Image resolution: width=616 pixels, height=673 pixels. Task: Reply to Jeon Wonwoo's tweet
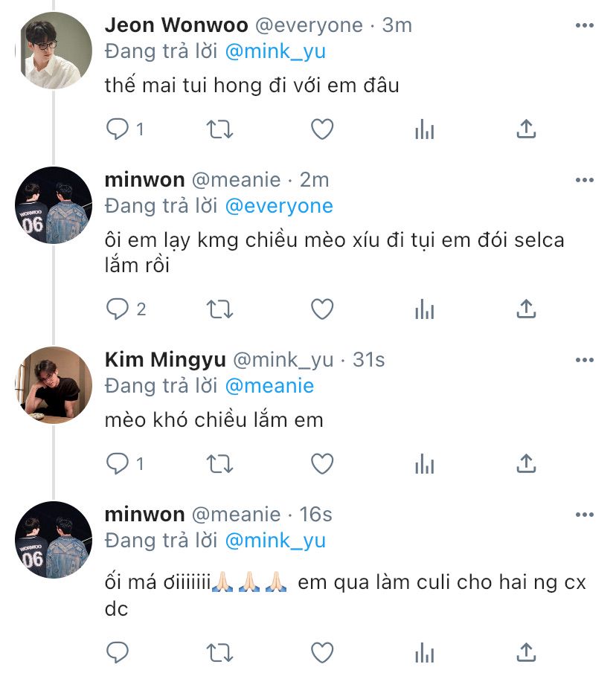pyautogui.click(x=118, y=129)
